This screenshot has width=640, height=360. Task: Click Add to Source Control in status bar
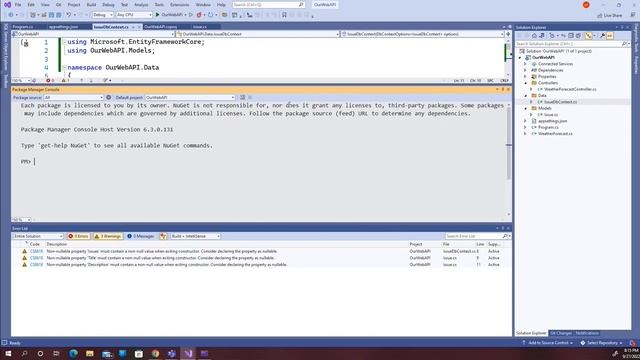point(547,343)
